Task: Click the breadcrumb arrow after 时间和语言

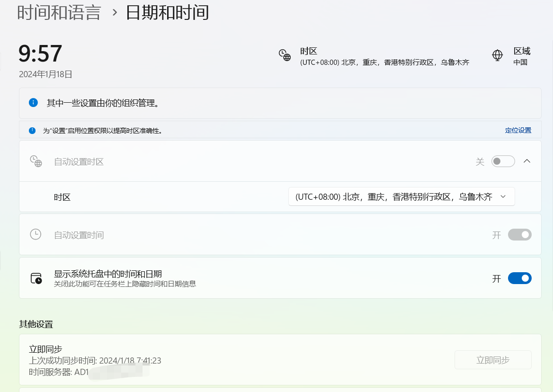Action: pos(114,13)
